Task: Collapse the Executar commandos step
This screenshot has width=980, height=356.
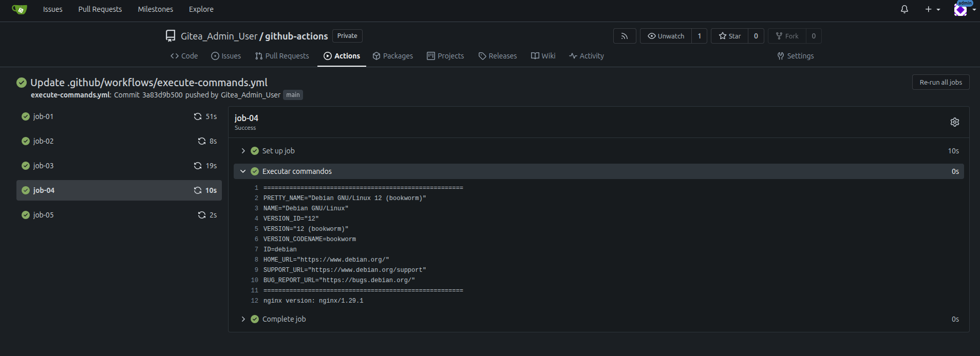Action: tap(243, 171)
